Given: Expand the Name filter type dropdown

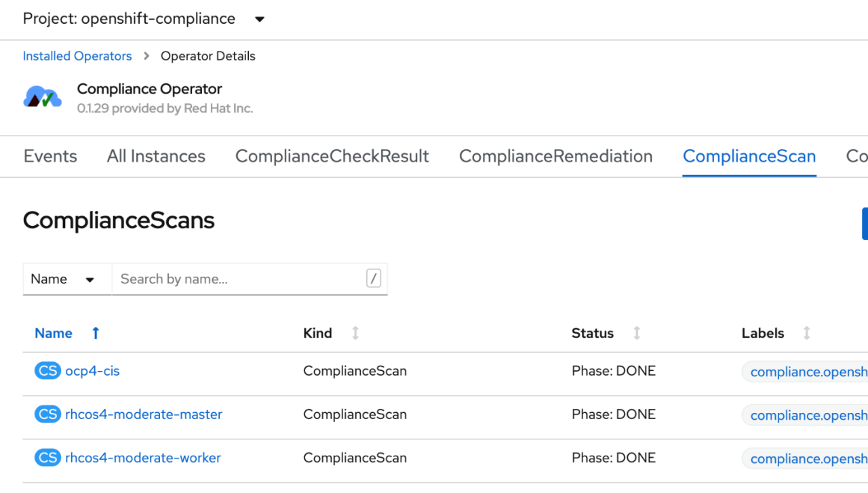Looking at the screenshot, I should [x=66, y=279].
